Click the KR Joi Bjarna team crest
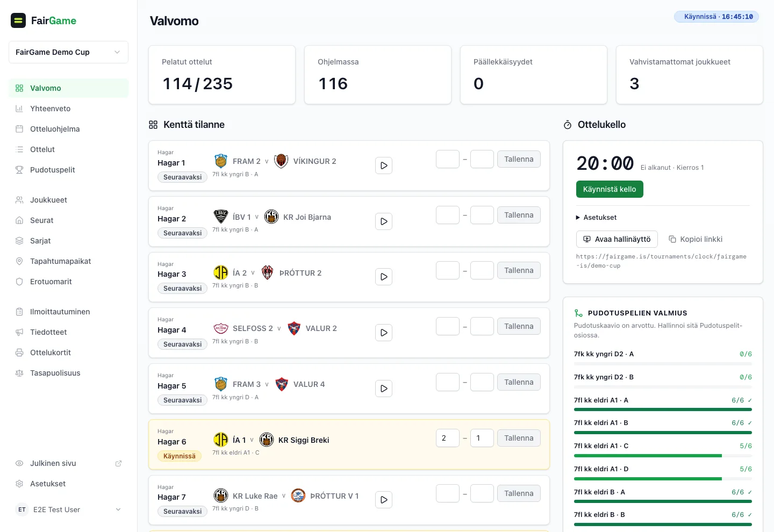Viewport: 774px width, 532px height. pos(271,217)
